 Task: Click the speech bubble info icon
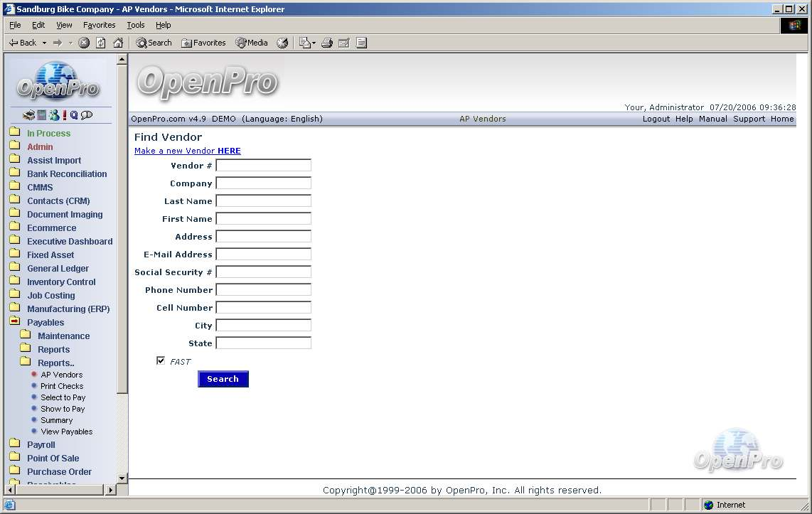click(x=87, y=115)
